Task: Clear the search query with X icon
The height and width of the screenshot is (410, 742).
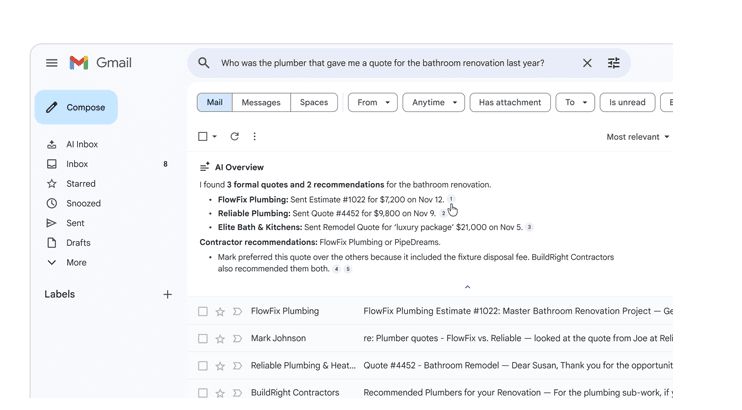Action: click(587, 63)
